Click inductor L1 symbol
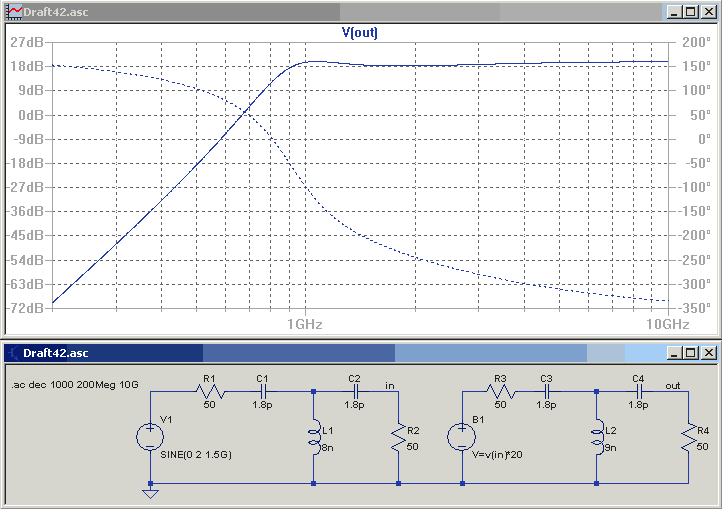 314,437
